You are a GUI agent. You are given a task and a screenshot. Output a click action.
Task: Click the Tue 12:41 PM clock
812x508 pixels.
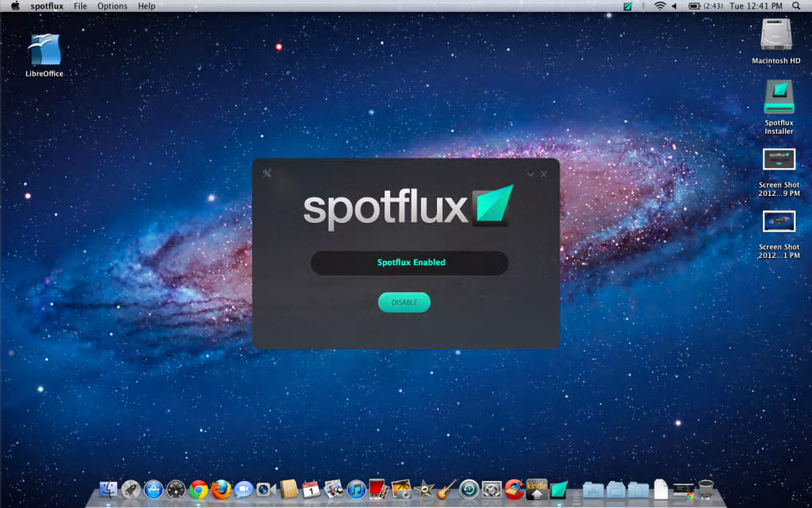coord(755,6)
